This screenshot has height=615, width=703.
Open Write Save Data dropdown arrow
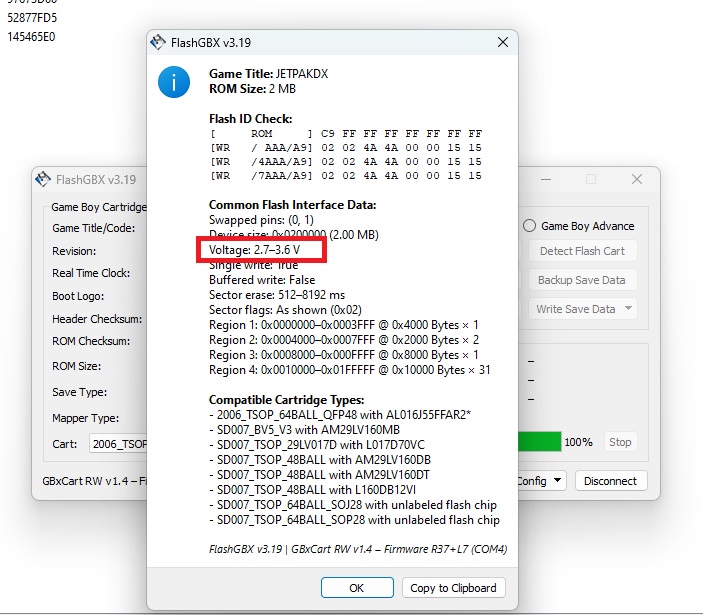point(629,308)
